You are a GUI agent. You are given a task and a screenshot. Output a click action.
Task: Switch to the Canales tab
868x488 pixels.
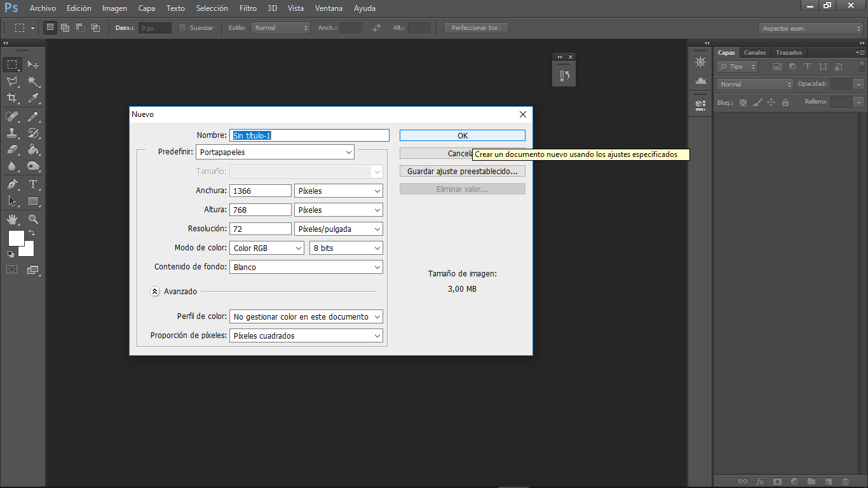[755, 52]
